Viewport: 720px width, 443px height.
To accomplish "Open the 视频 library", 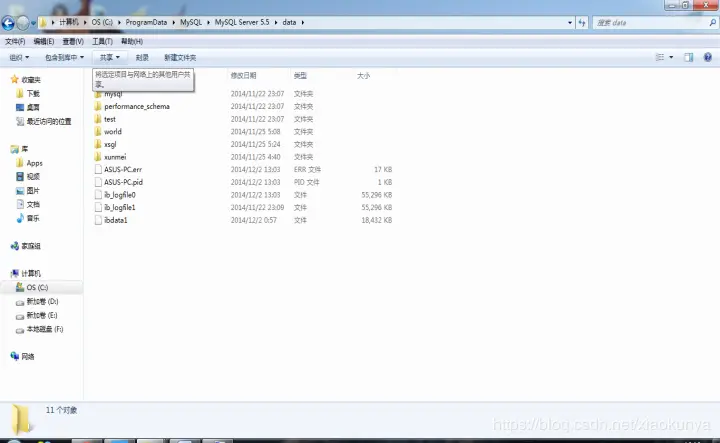I will click(33, 176).
